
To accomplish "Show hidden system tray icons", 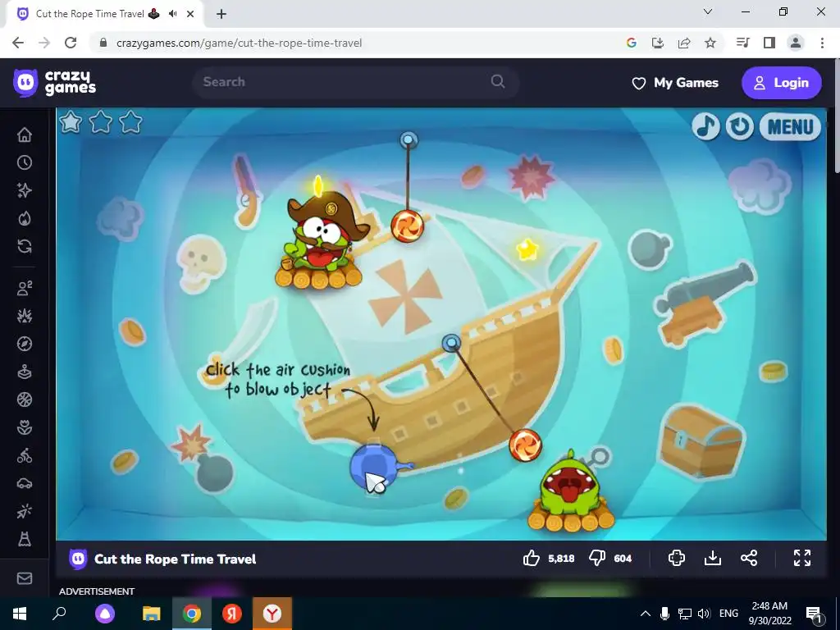I will point(646,614).
